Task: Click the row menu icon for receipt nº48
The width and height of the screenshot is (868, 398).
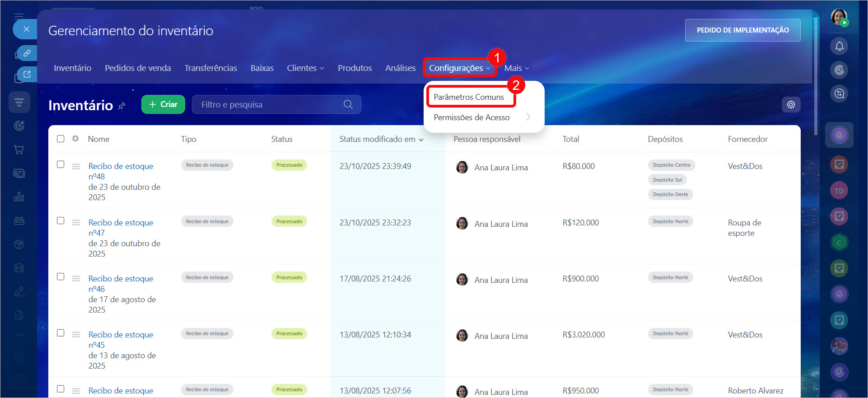Action: (76, 166)
